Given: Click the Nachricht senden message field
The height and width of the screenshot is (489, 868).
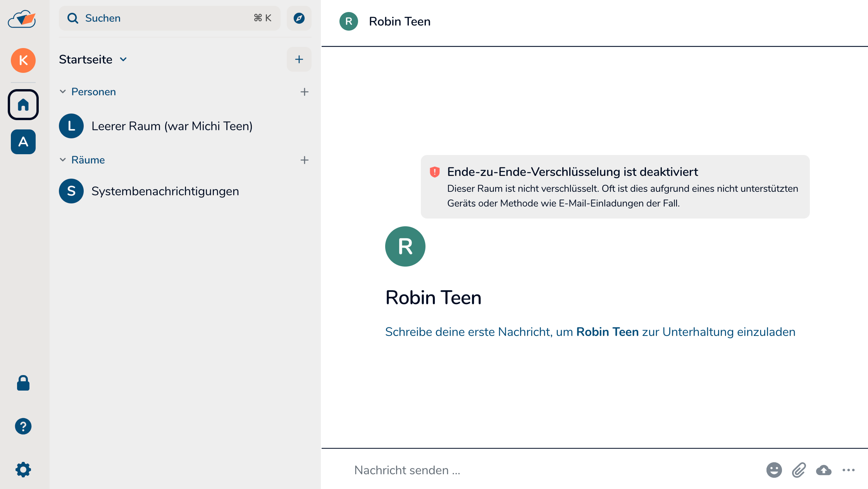Looking at the screenshot, I should coord(542,470).
